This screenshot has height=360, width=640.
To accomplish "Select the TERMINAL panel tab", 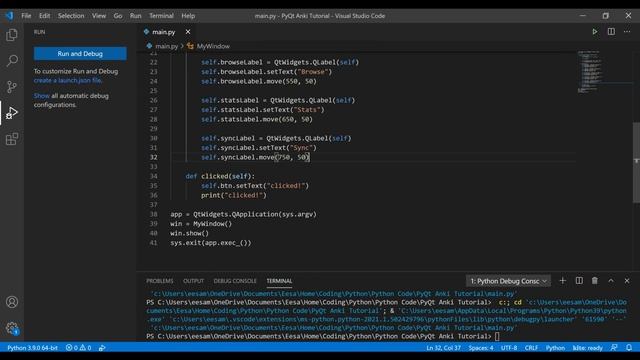I will 279,281.
